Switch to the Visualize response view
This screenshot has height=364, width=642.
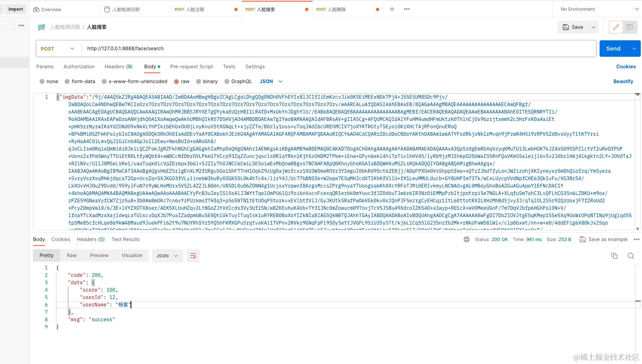coord(132,255)
